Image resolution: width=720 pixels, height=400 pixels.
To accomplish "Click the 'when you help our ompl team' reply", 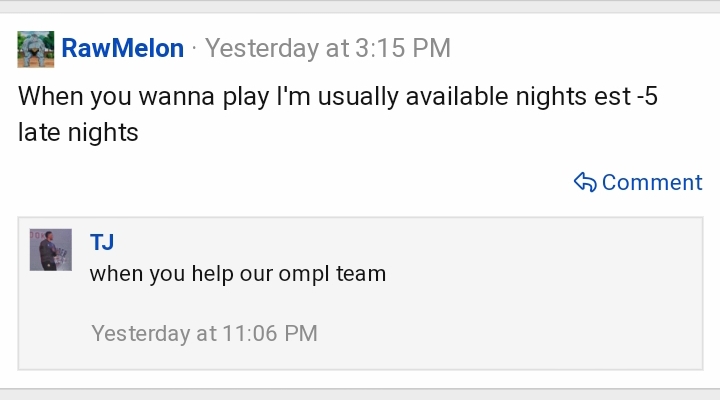I will tap(238, 274).
